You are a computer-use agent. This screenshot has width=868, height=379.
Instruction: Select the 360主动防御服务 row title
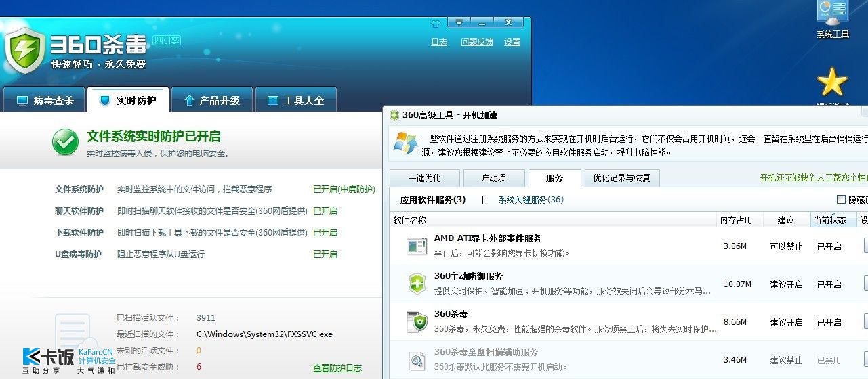click(468, 277)
